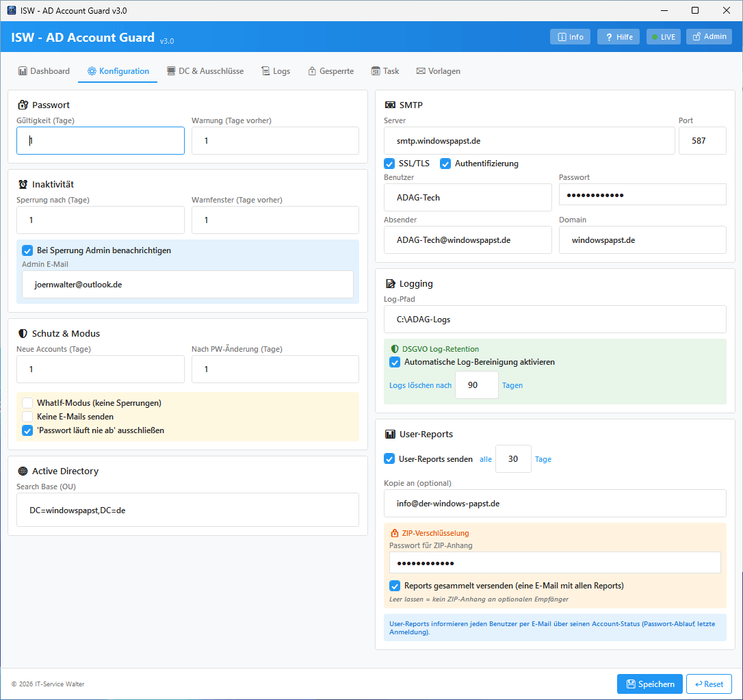Go to the Gesperrte tab
Image resolution: width=743 pixels, height=700 pixels.
pos(330,71)
